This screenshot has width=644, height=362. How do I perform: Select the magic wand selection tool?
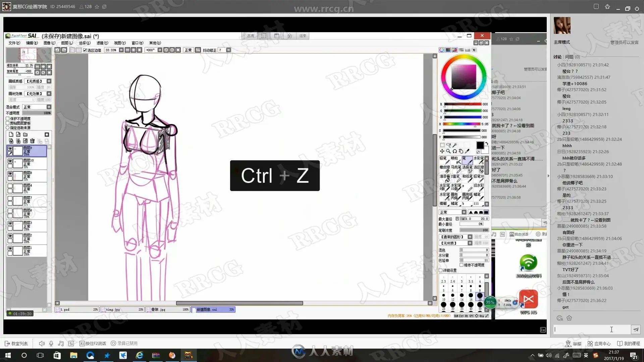[x=454, y=145]
